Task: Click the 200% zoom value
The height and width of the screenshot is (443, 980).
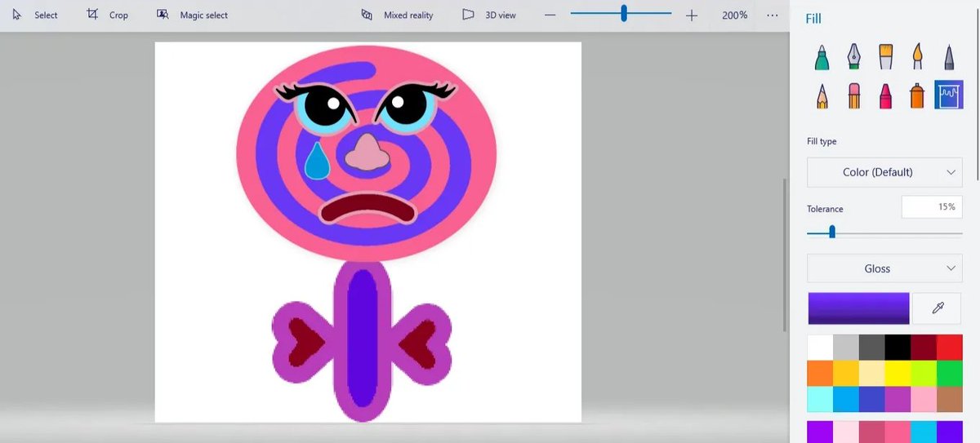Action: (x=734, y=15)
